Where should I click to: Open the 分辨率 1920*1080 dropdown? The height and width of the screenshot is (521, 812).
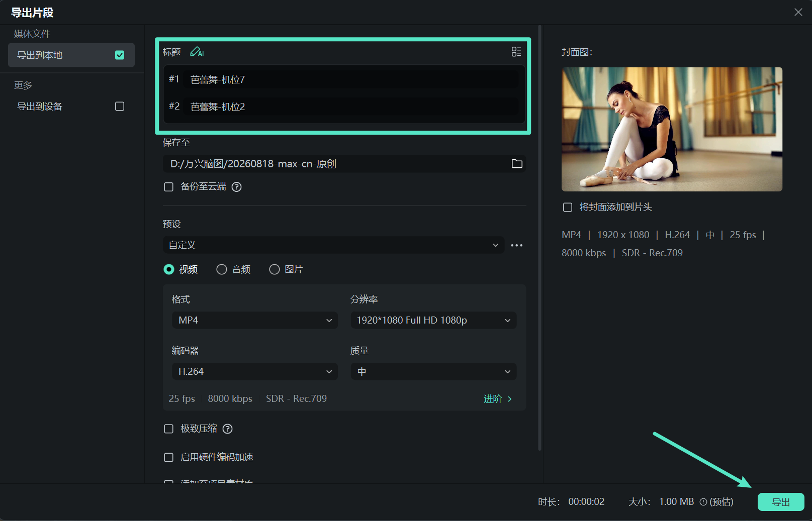[433, 321]
